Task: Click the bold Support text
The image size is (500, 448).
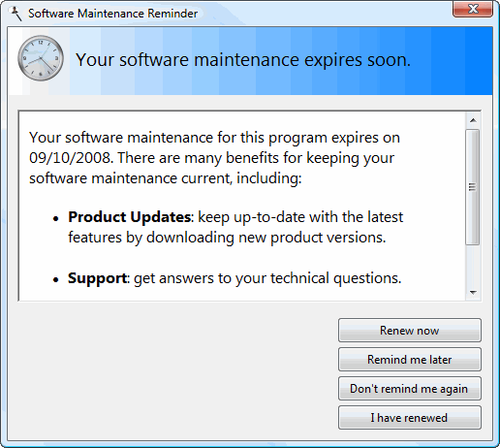Action: (x=97, y=278)
